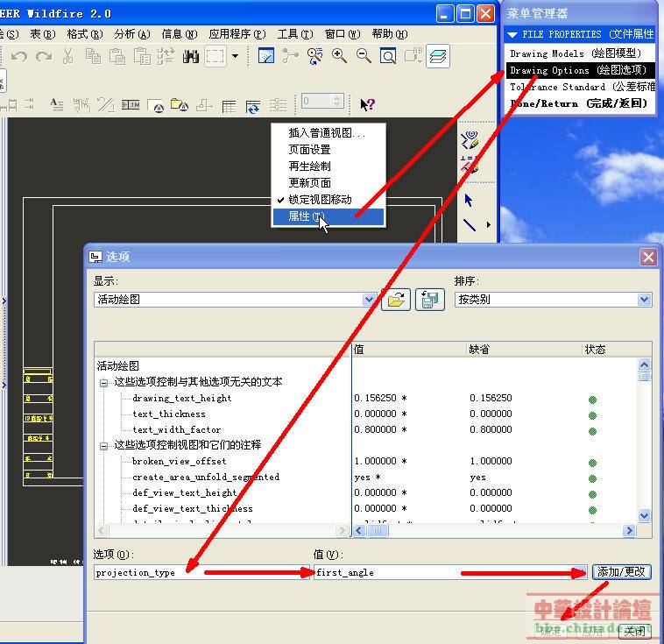Open the Layers icon in toolbar
Image resolution: width=664 pixels, height=644 pixels.
(438, 56)
